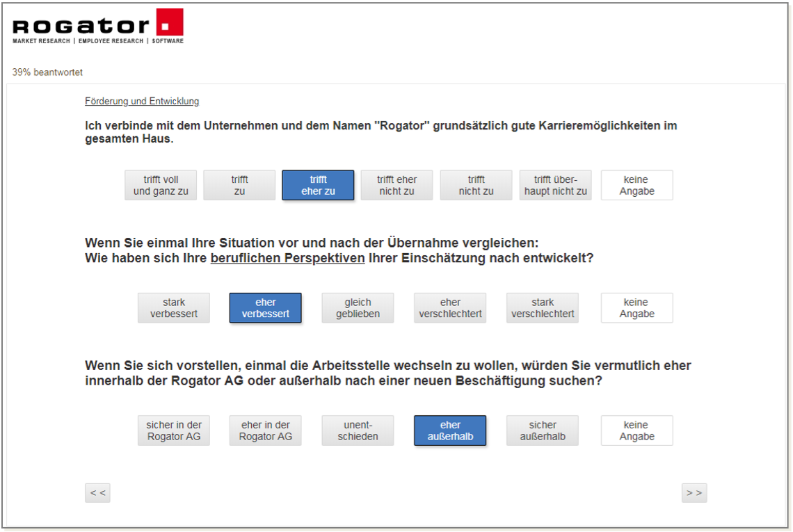Select 'trifft nicht zu' answer
The image size is (793, 532).
pos(476,186)
